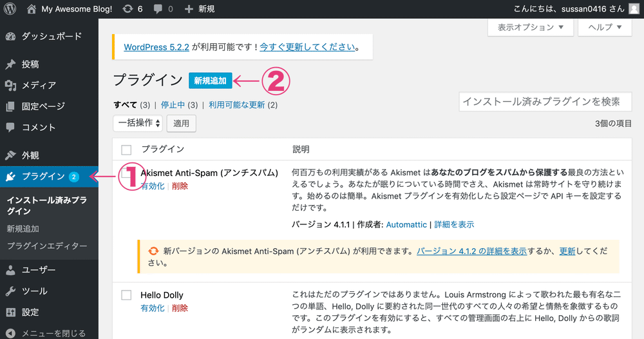Expand the 表示オプション panel
Screen dimensions: 644x339
click(x=530, y=28)
